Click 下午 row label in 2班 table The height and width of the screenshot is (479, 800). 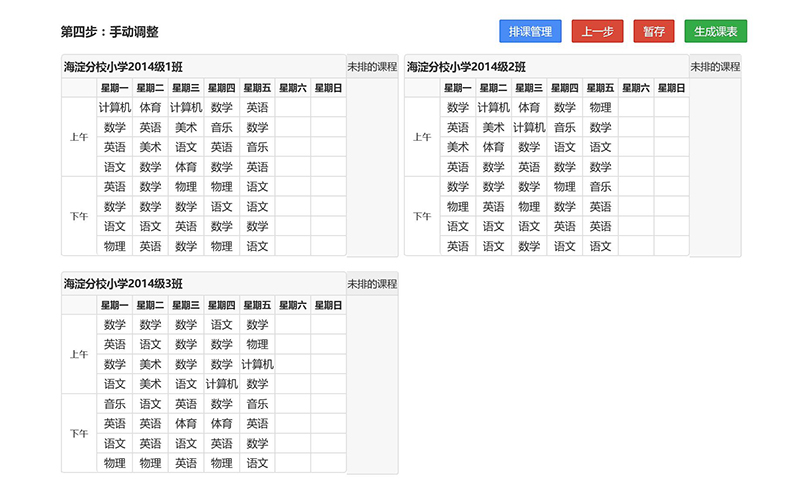pos(422,216)
